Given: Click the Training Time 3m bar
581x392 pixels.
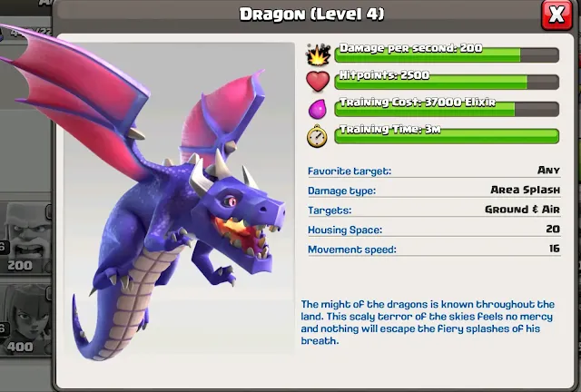Looking at the screenshot, I should (x=447, y=136).
